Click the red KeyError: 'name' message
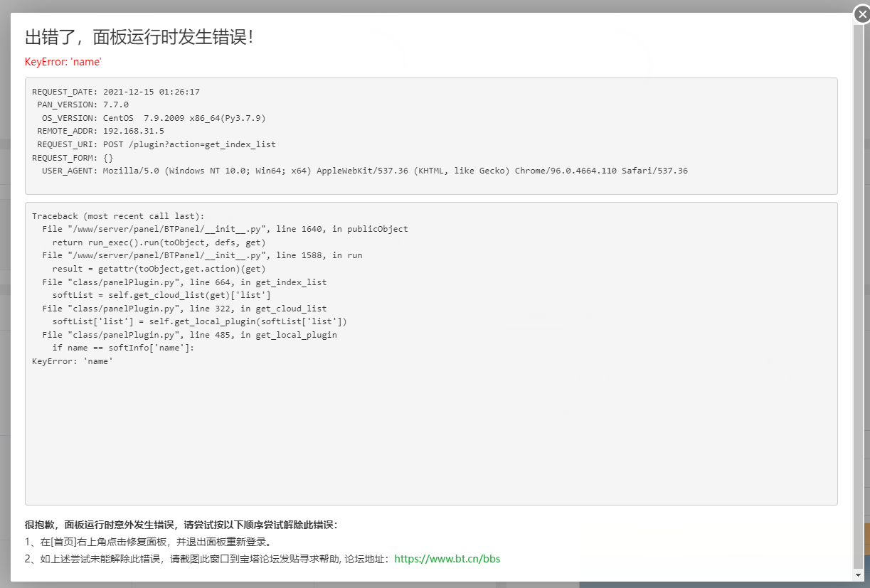Viewport: 870px width, 588px height. click(x=63, y=62)
